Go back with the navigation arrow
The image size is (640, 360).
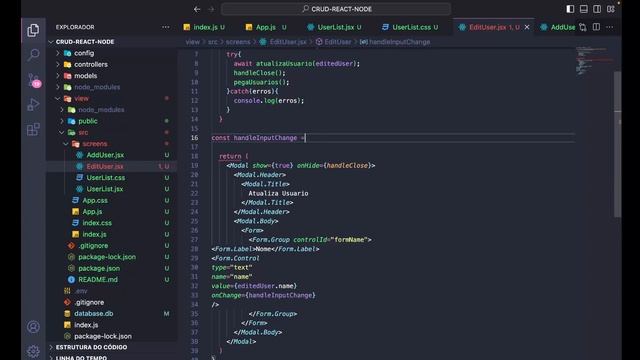[197, 9]
